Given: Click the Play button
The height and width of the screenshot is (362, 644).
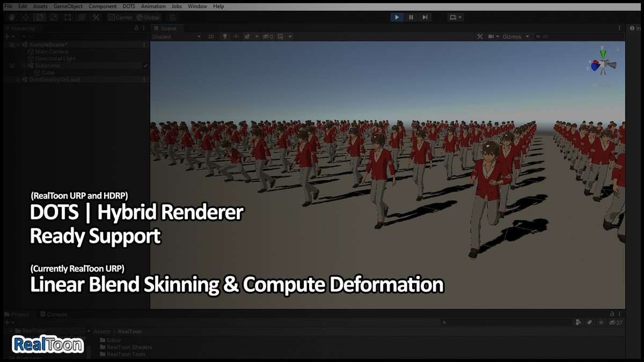Looking at the screenshot, I should [x=397, y=17].
